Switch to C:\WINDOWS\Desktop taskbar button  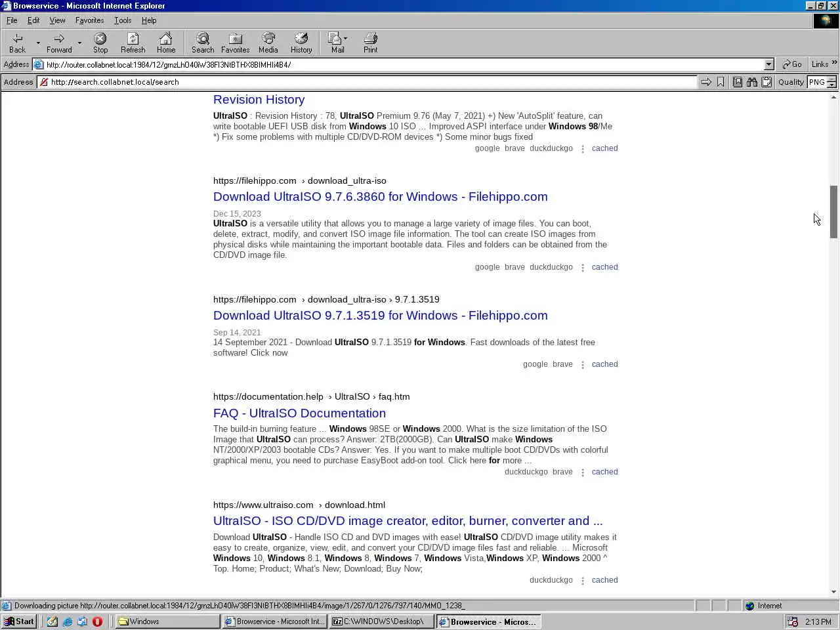click(x=382, y=621)
